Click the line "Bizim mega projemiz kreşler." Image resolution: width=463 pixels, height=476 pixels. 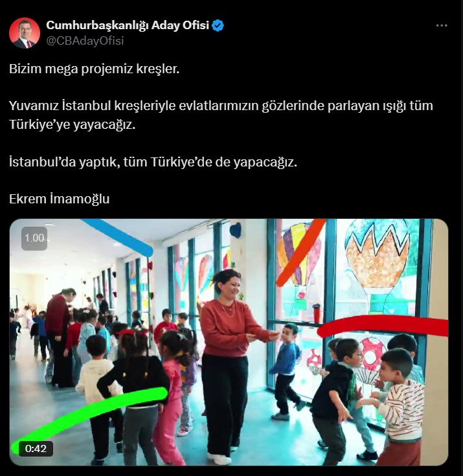(95, 69)
